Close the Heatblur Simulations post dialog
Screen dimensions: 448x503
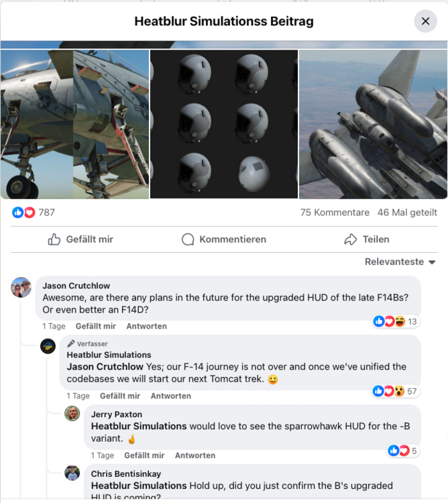click(425, 21)
